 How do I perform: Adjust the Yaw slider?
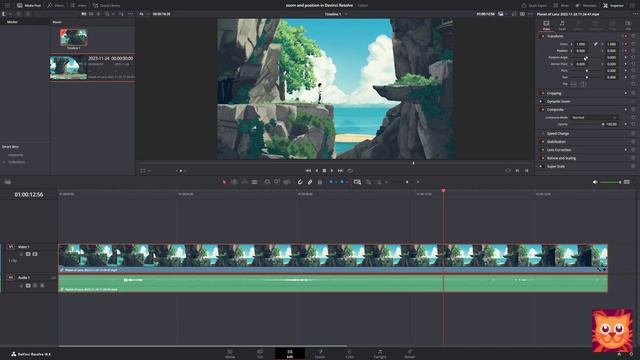(x=587, y=77)
